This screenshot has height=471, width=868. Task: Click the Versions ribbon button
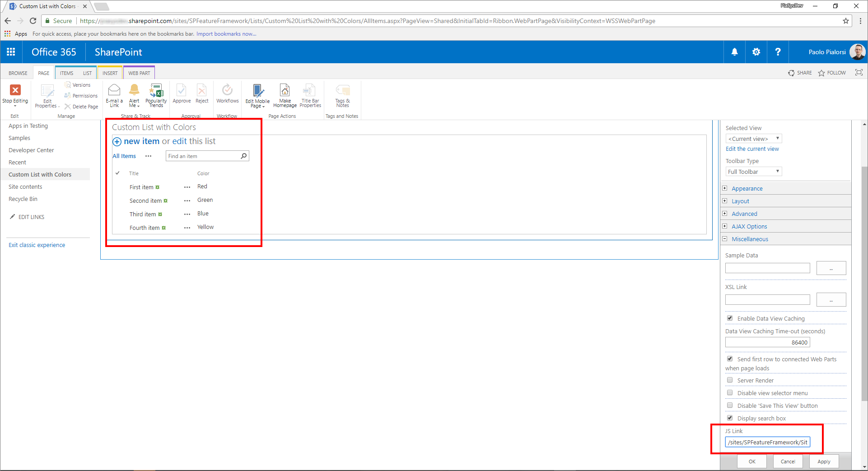click(x=78, y=85)
